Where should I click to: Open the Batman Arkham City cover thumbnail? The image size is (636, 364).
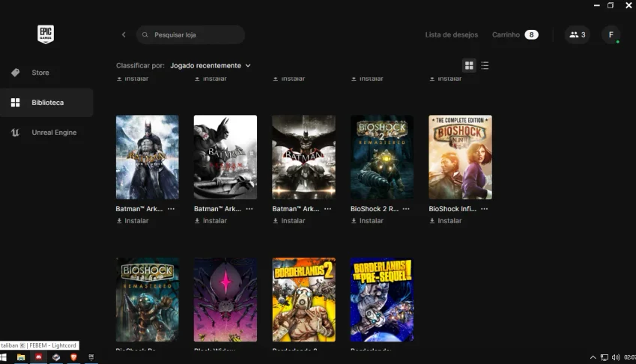pos(225,157)
